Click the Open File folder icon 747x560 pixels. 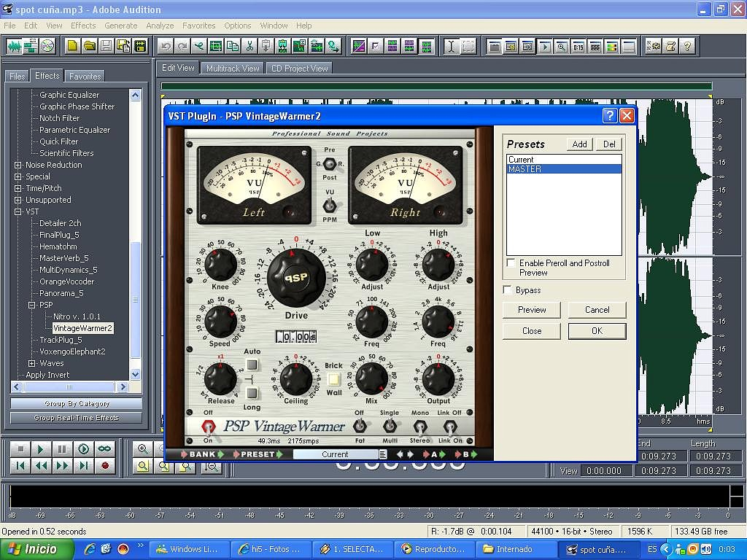(90, 46)
